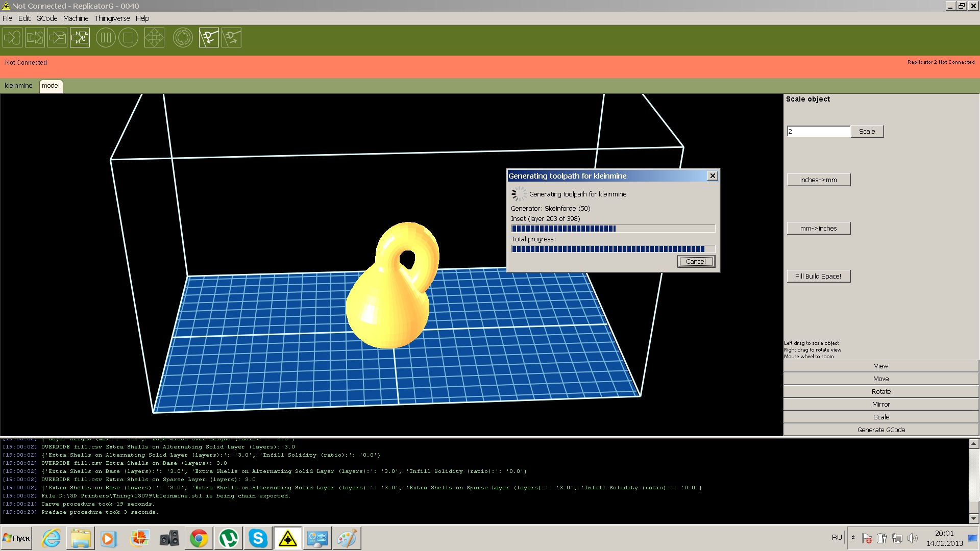Open the Machine menu
980x551 pixels.
point(76,18)
